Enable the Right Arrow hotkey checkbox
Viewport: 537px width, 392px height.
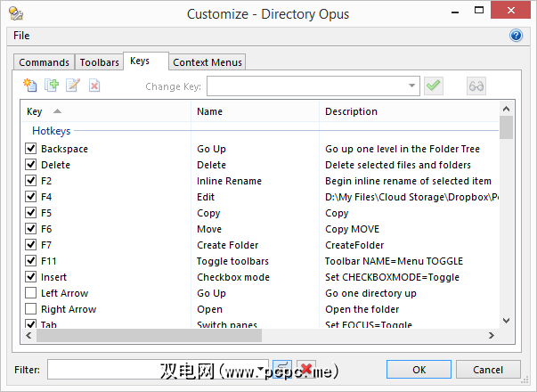click(x=31, y=309)
